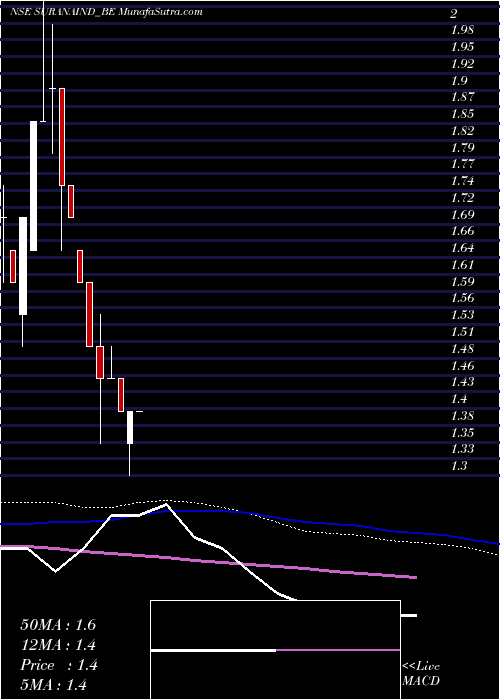Click the 1.59 price axis label

[x=462, y=282]
